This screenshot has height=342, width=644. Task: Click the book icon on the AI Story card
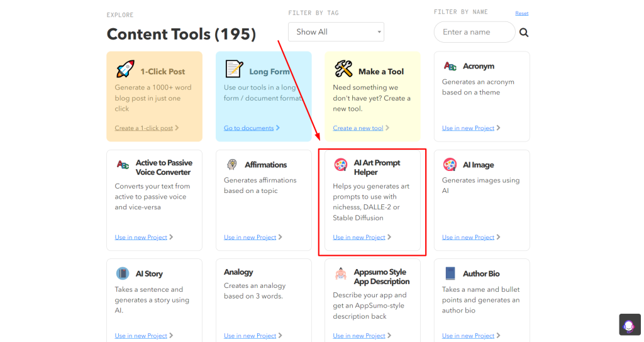tap(123, 273)
